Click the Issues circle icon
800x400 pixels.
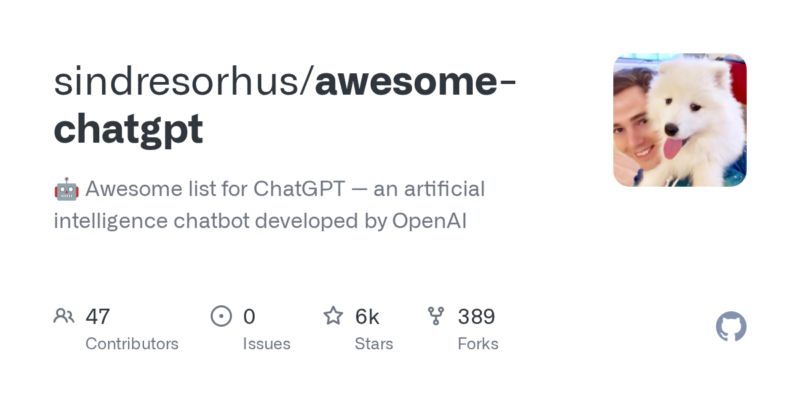pos(221,317)
